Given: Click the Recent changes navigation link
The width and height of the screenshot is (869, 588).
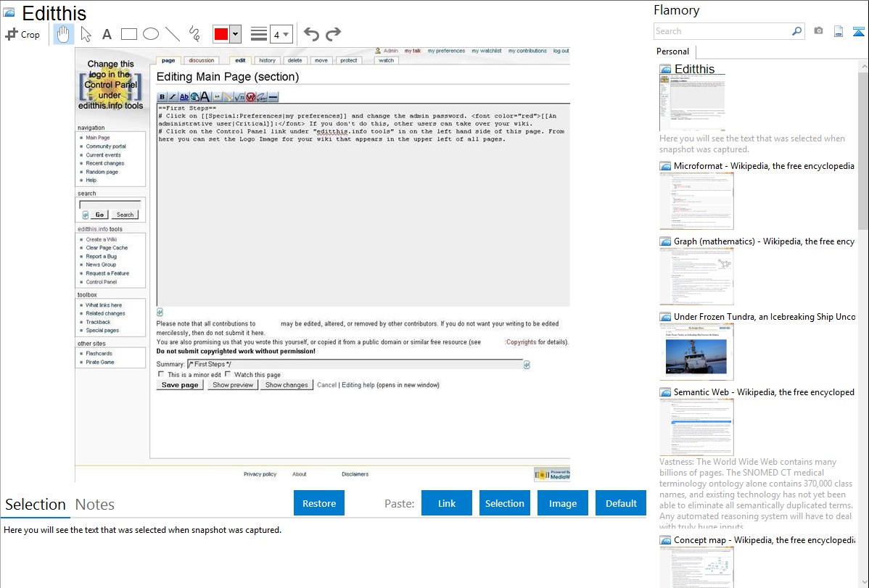Looking at the screenshot, I should pyautogui.click(x=104, y=163).
